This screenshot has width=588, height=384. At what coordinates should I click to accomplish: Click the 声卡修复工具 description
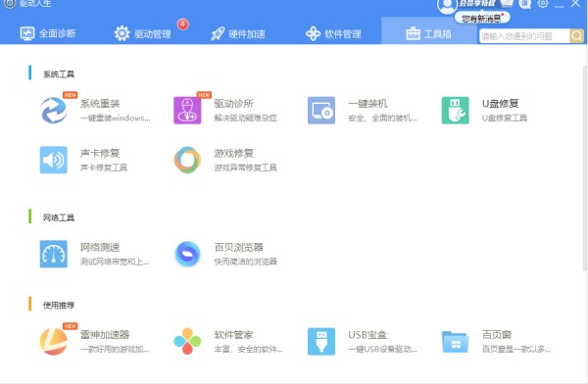click(x=104, y=168)
